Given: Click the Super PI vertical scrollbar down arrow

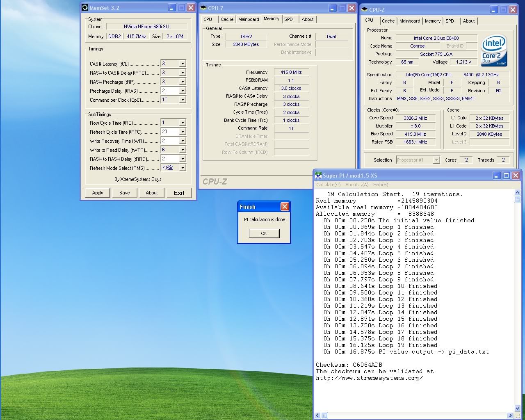Looking at the screenshot, I should point(518,409).
